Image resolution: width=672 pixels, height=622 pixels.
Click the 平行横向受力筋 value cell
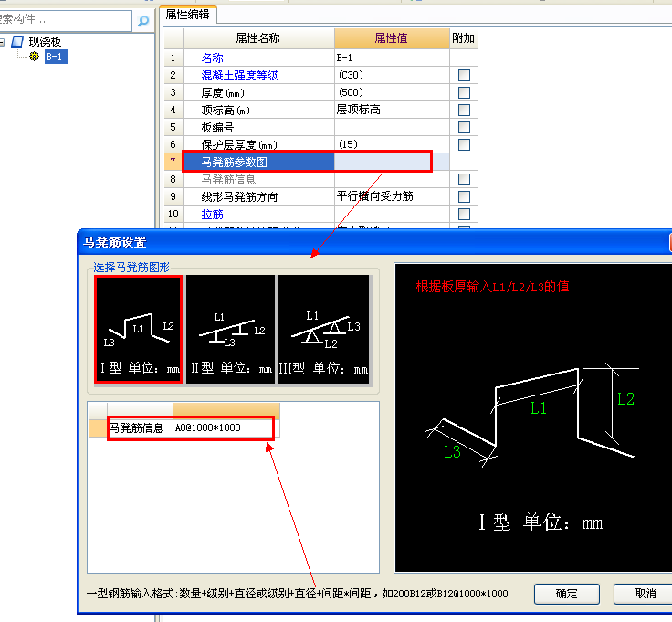click(392, 196)
